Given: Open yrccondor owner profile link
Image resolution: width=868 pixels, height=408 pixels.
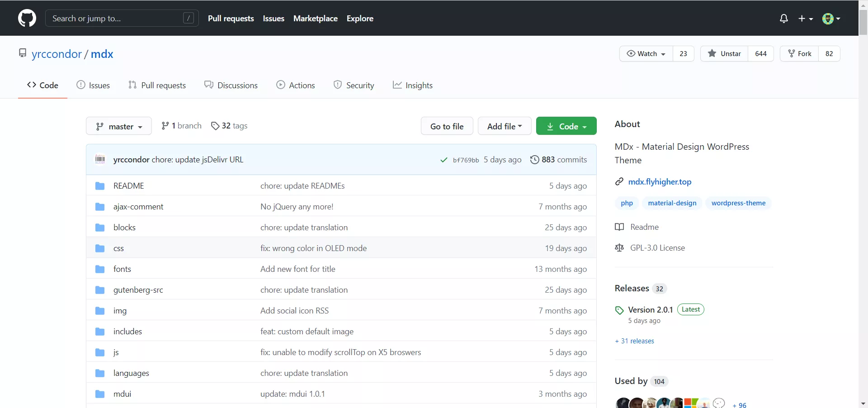Looking at the screenshot, I should point(57,54).
